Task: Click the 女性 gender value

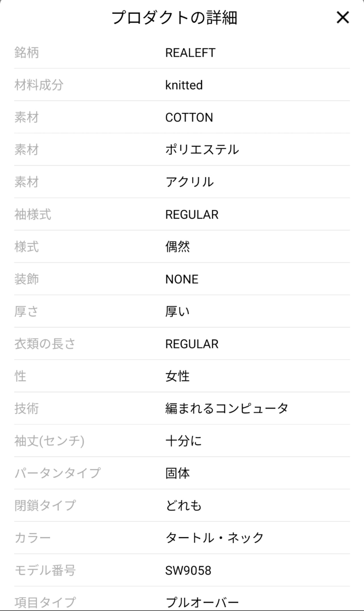Action: 177,376
